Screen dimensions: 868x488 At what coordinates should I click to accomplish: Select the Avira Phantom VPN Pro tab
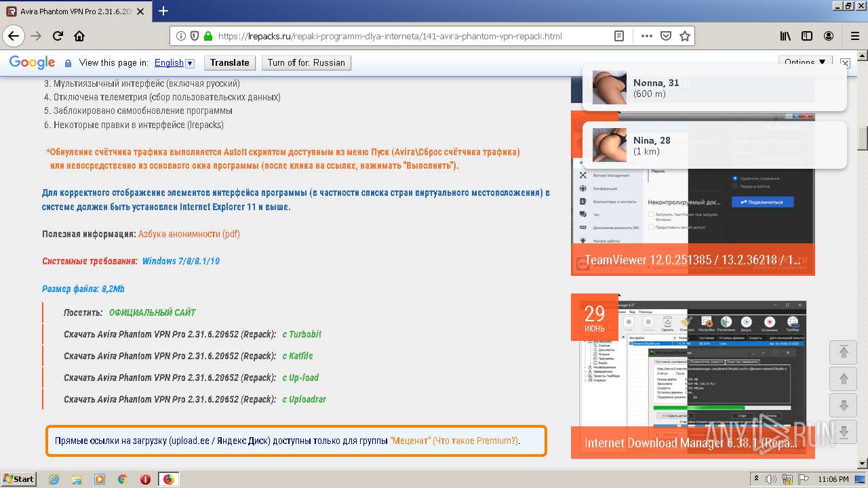(x=75, y=12)
